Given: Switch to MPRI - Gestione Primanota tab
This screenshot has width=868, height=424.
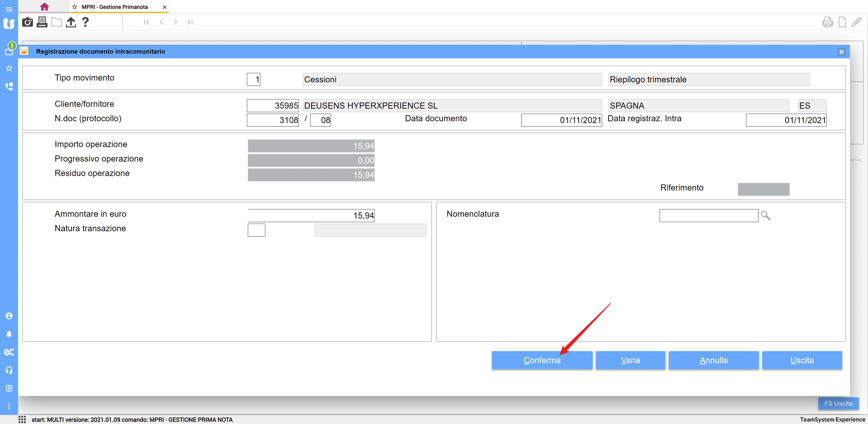Looking at the screenshot, I should tap(115, 7).
